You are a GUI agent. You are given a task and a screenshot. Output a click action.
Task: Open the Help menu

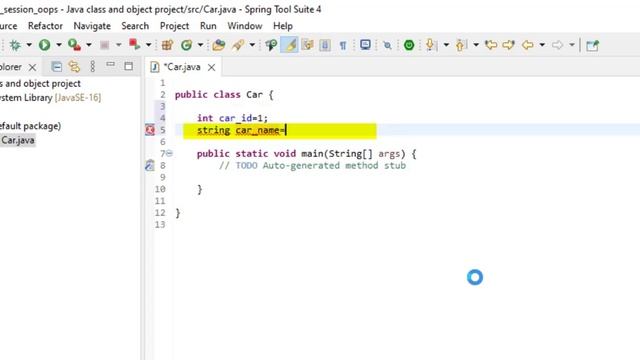283,26
